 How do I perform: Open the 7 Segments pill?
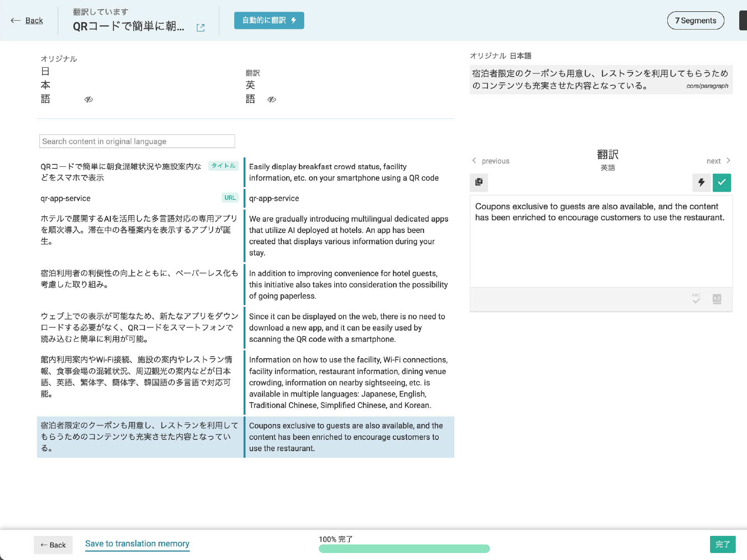[x=695, y=21]
